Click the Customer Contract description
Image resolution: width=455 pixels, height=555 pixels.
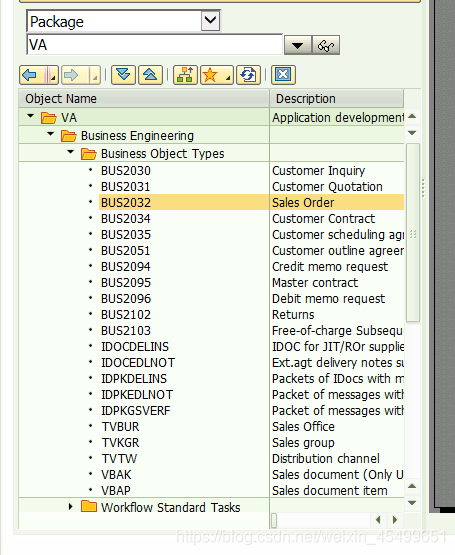pyautogui.click(x=323, y=218)
